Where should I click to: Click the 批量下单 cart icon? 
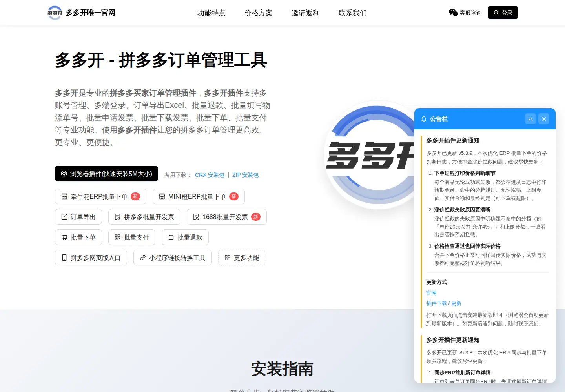[64, 237]
